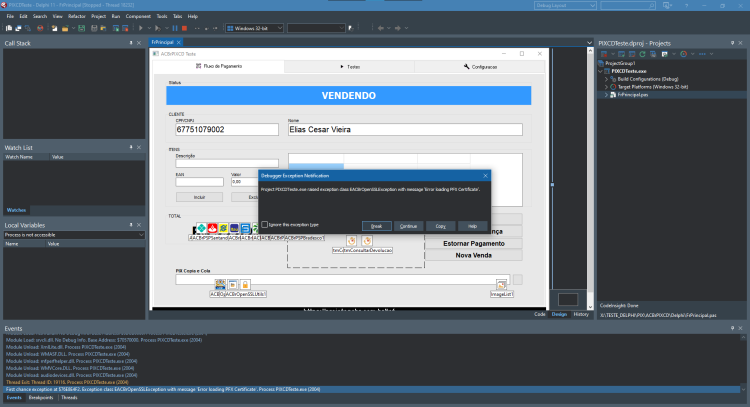This screenshot has width=750, height=407.
Task: Click the green Save icon in toolbar
Action: point(82,28)
